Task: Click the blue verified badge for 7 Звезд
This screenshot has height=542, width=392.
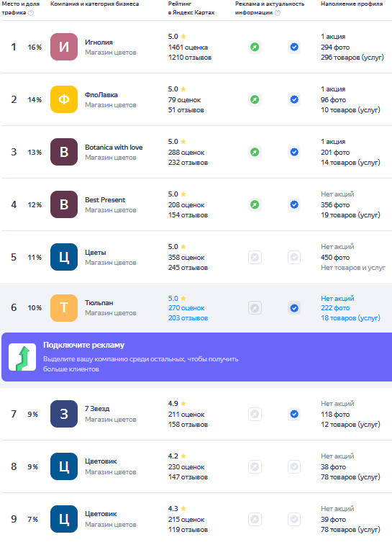Action: click(x=294, y=414)
